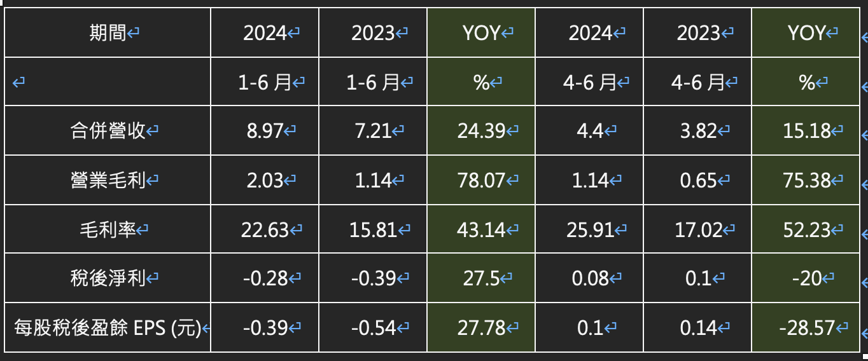Select the 15.18 YOY cell
868x361 pixels.
click(806, 131)
